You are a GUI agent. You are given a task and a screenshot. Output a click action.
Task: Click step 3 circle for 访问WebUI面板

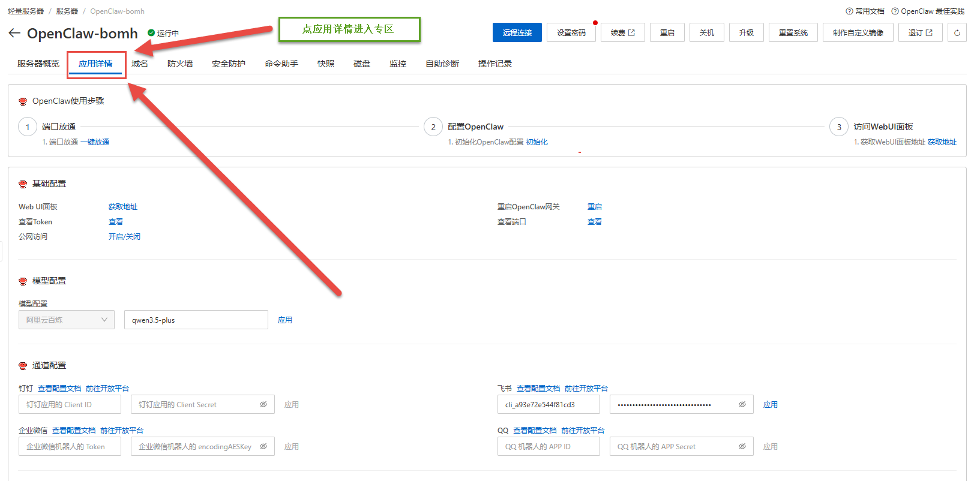pyautogui.click(x=839, y=127)
